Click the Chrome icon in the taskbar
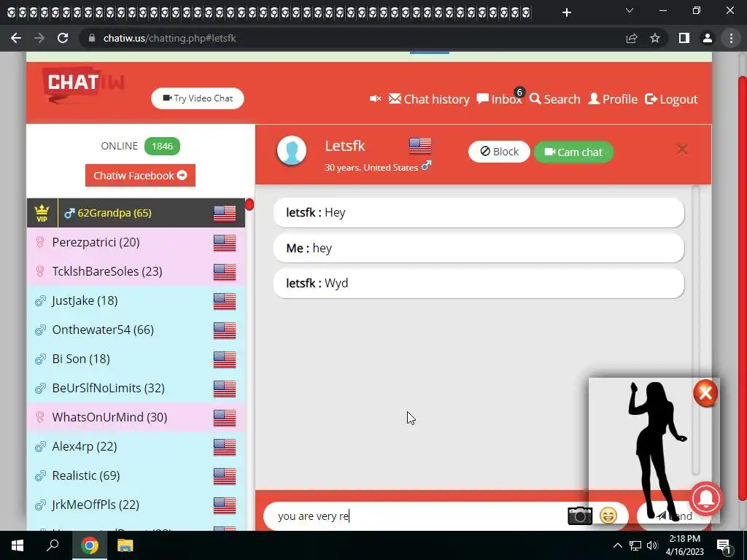 click(89, 545)
